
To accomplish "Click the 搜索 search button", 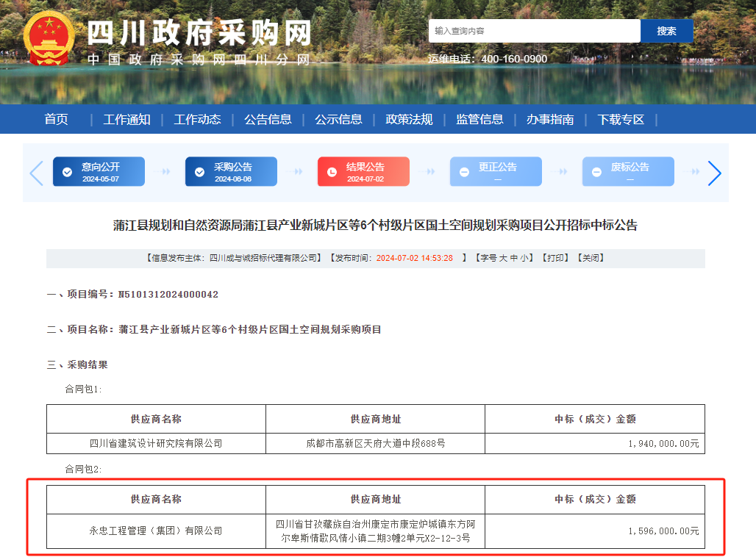I will coord(666,31).
